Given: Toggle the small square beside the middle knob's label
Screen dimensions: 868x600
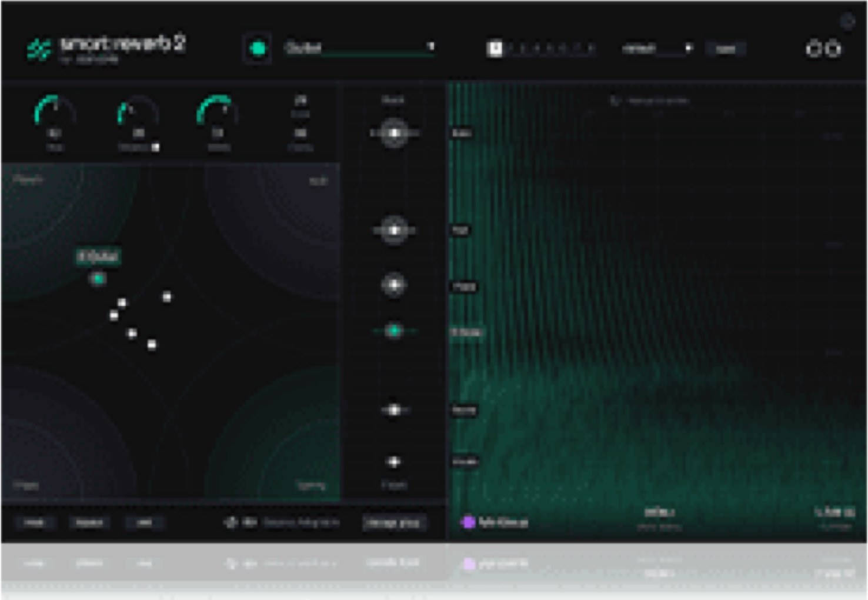Looking at the screenshot, I should (x=155, y=148).
